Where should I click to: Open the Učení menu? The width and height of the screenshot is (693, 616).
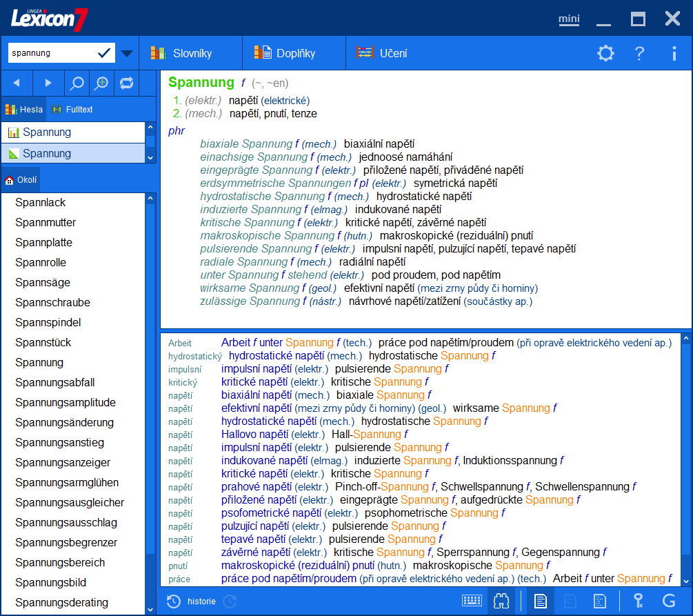382,53
